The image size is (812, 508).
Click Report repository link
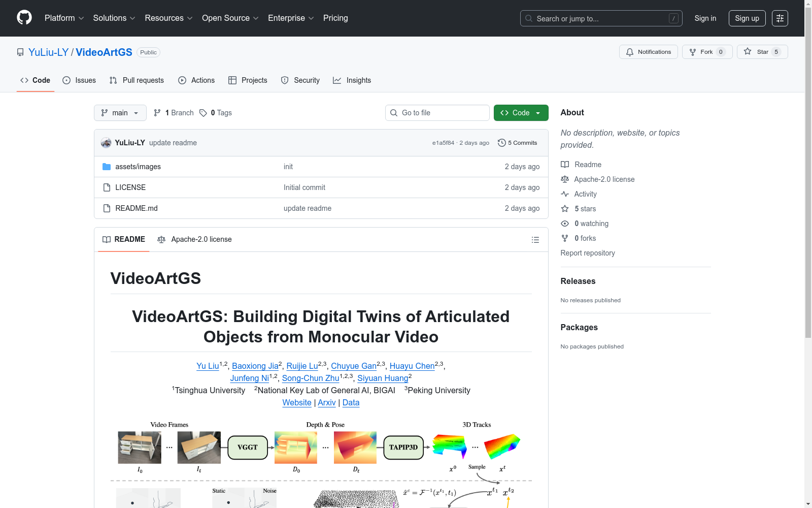[x=588, y=253]
